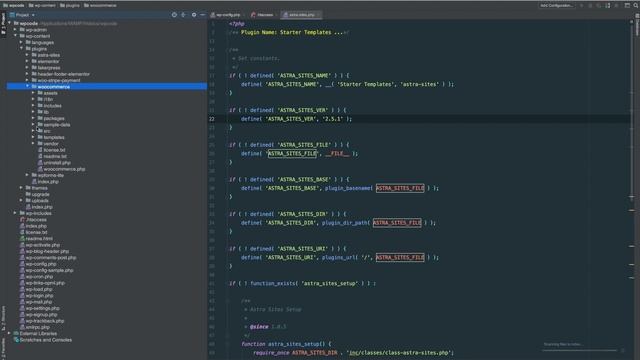The height and width of the screenshot is (360, 640).
Task: Click the xmlrpc.php file icon
Action: tap(22, 327)
